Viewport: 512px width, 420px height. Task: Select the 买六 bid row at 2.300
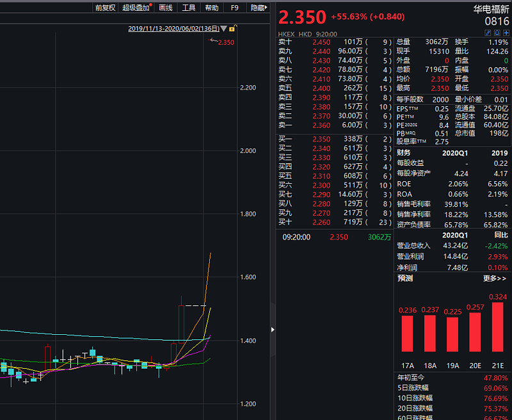pyautogui.click(x=334, y=185)
